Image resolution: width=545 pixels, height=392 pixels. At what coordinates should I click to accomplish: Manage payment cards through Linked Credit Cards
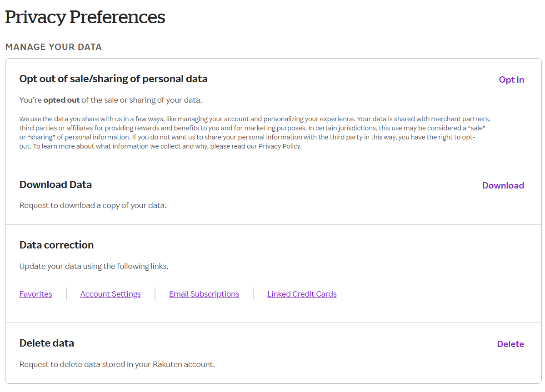(301, 293)
